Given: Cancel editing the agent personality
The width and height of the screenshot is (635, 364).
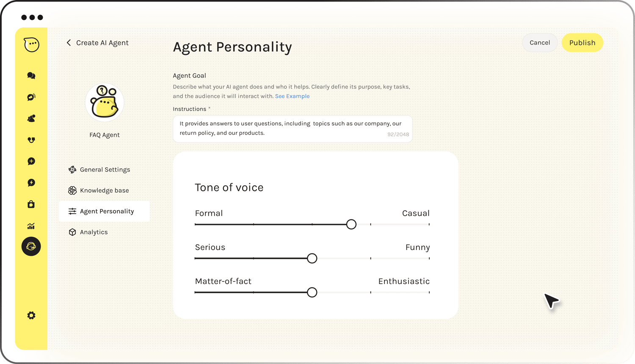Looking at the screenshot, I should tap(540, 43).
